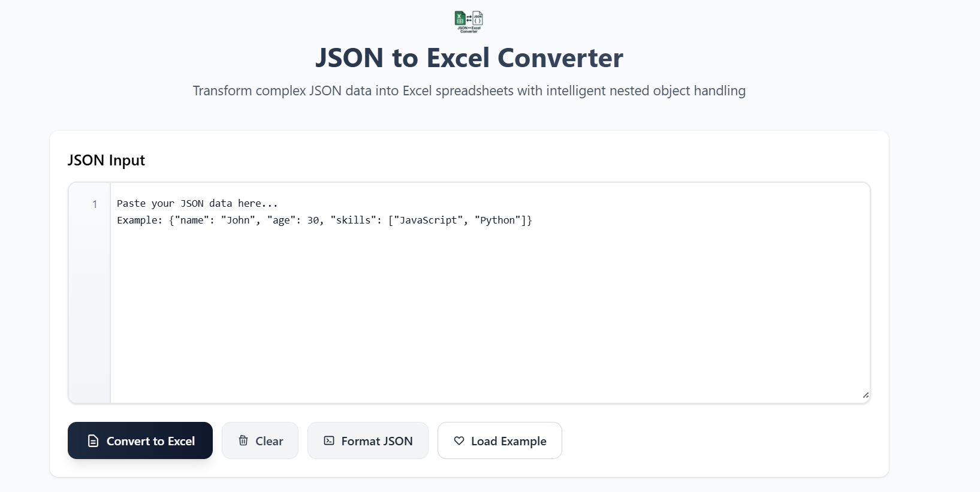Click the 'Transform complex JSON data' subtitle text

tap(469, 91)
